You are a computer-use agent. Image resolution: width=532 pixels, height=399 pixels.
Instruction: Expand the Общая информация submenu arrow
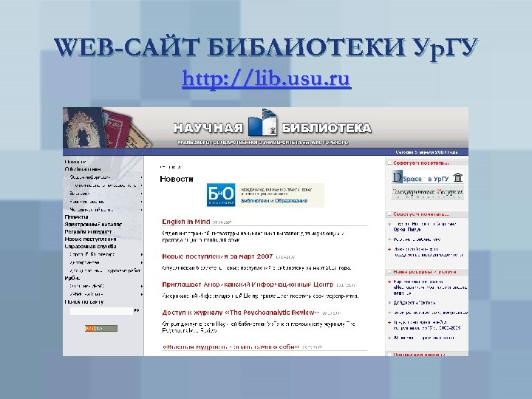coord(141,177)
